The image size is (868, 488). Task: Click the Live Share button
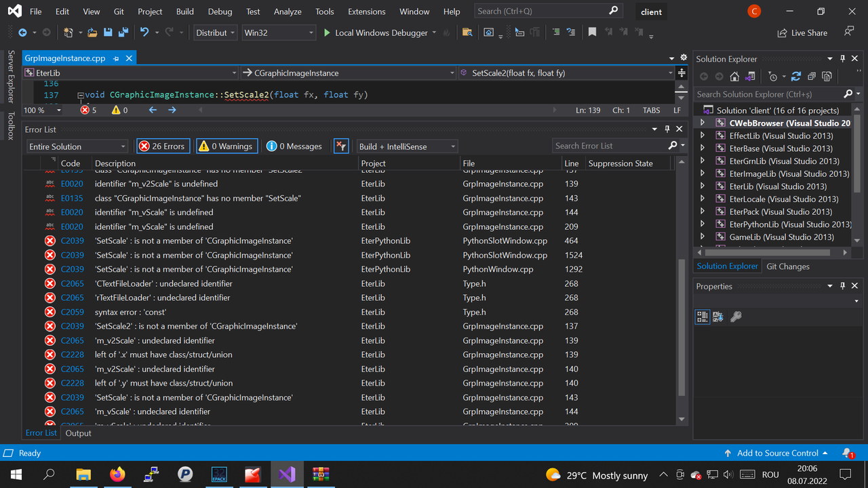[802, 33]
